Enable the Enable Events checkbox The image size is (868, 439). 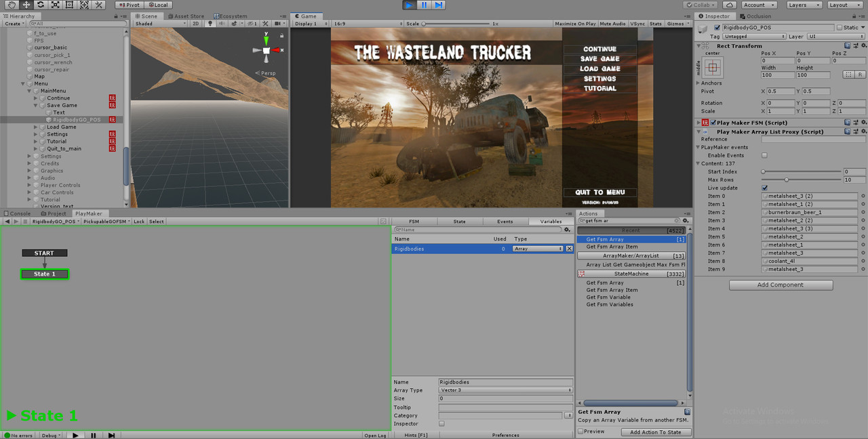tap(765, 155)
